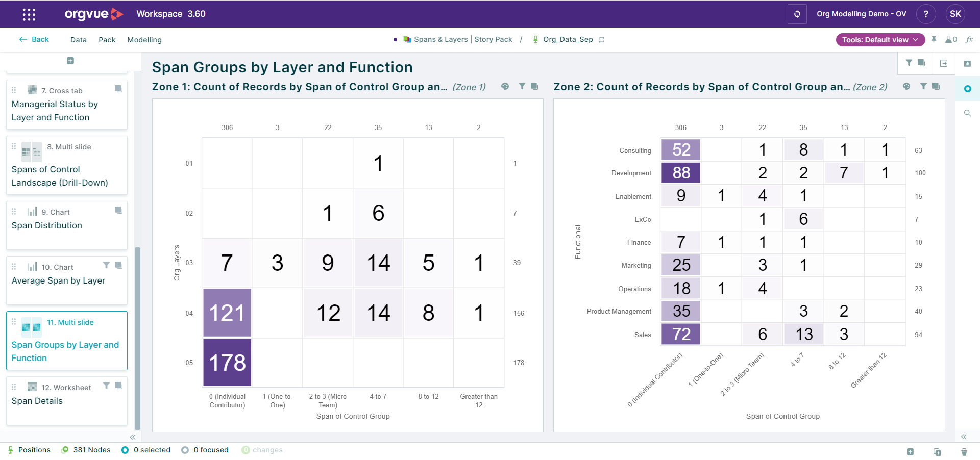This screenshot has width=980, height=460.
Task: Open the Modelling menu
Action: pyautogui.click(x=144, y=40)
